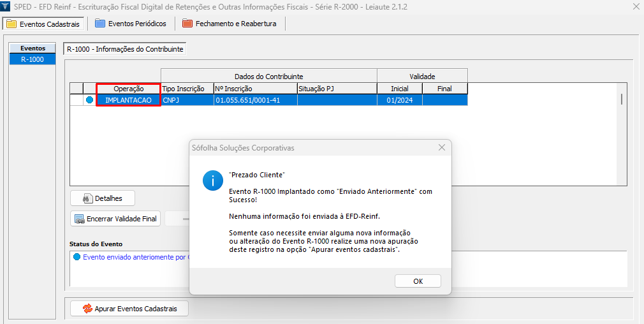
Task: Click the Operação column header
Action: 128,89
